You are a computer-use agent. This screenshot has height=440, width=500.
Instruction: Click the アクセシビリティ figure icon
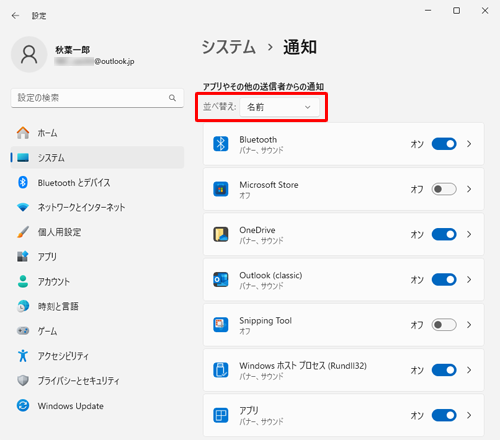tap(23, 356)
